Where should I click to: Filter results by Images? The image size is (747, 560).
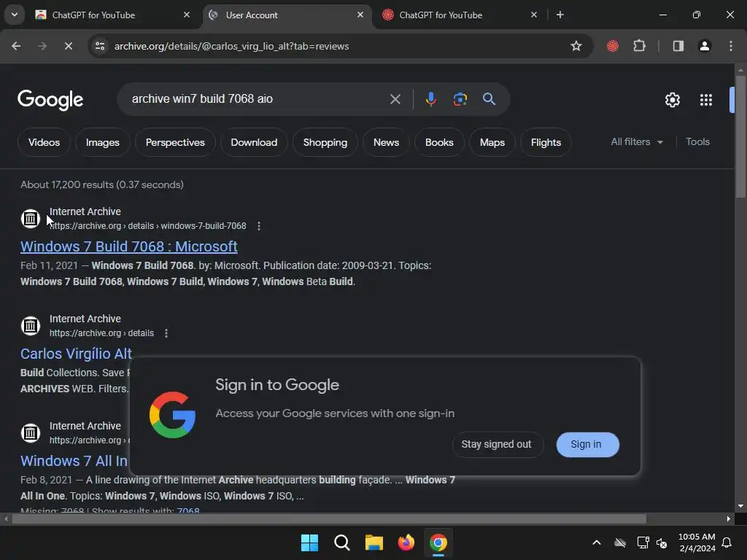(x=102, y=142)
